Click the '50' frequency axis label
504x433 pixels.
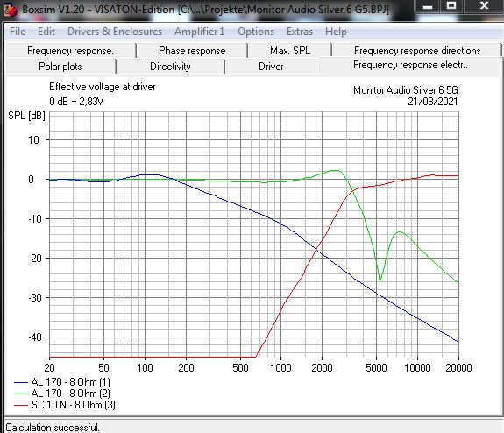pos(103,368)
